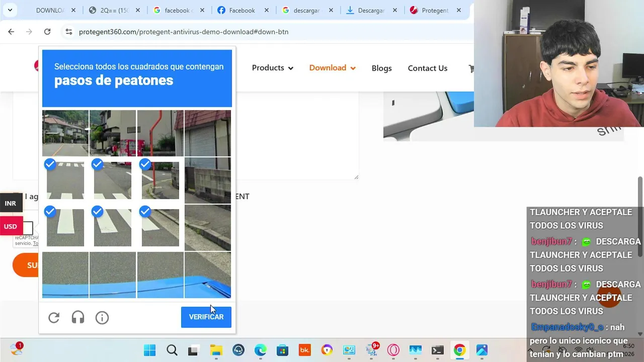The height and width of the screenshot is (362, 644).
Task: Open the Photos app taskbar icon
Action: (x=481, y=350)
